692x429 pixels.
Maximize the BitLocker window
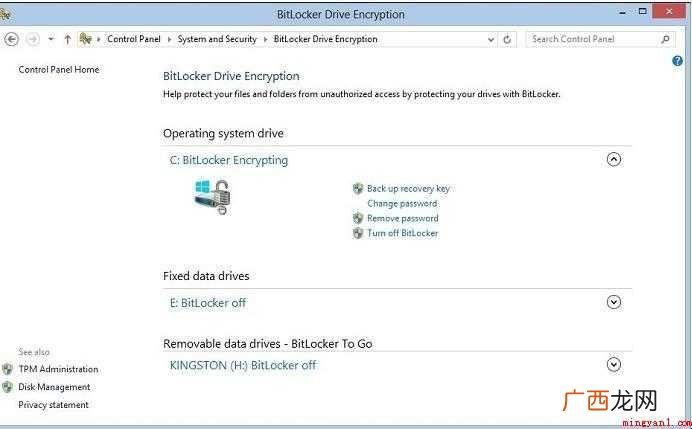coord(643,12)
